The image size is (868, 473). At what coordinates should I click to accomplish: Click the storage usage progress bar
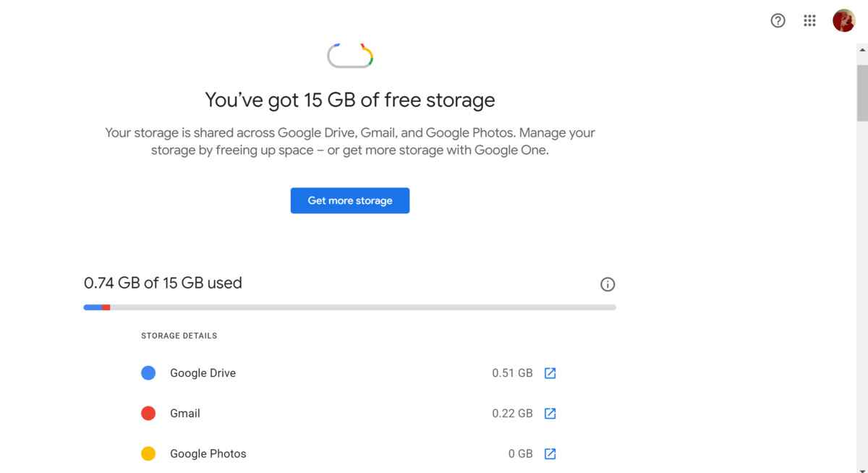[x=350, y=307]
